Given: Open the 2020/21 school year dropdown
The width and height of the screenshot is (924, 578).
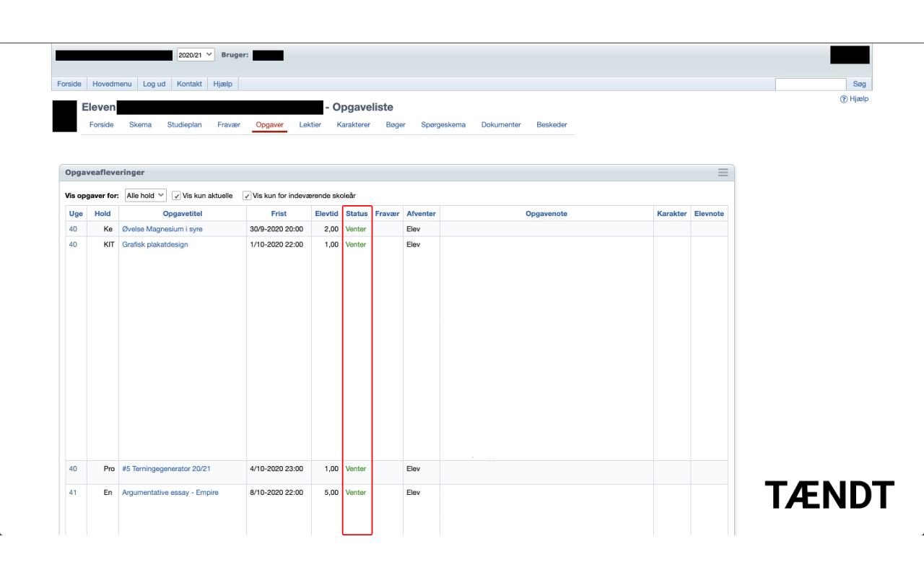Looking at the screenshot, I should [x=196, y=55].
